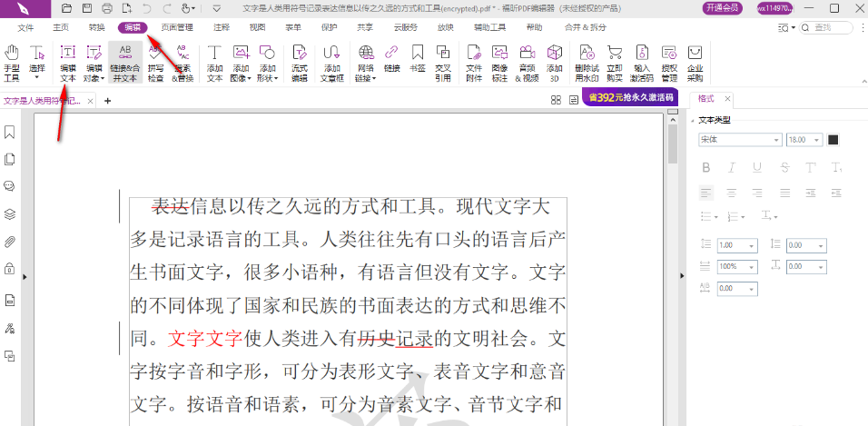
Task: Open the layers panel in the left sidebar
Action: pos(9,214)
